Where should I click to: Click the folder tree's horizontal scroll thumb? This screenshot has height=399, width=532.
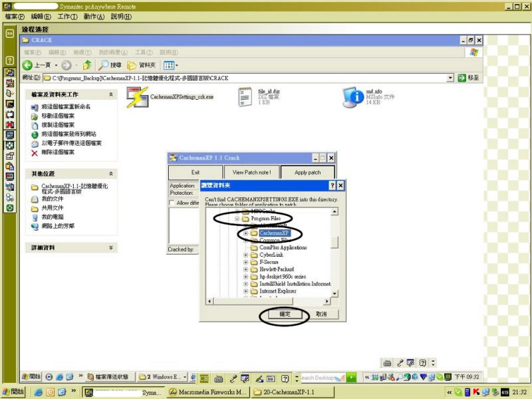[x=253, y=301]
